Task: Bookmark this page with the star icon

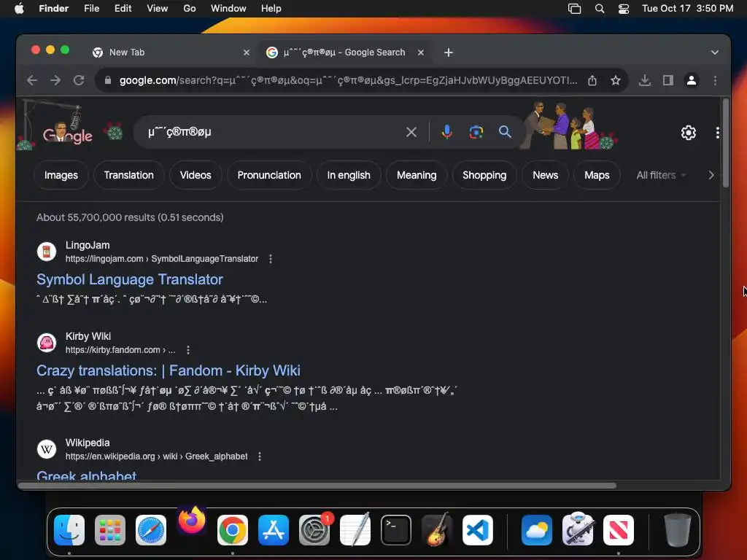Action: [616, 80]
